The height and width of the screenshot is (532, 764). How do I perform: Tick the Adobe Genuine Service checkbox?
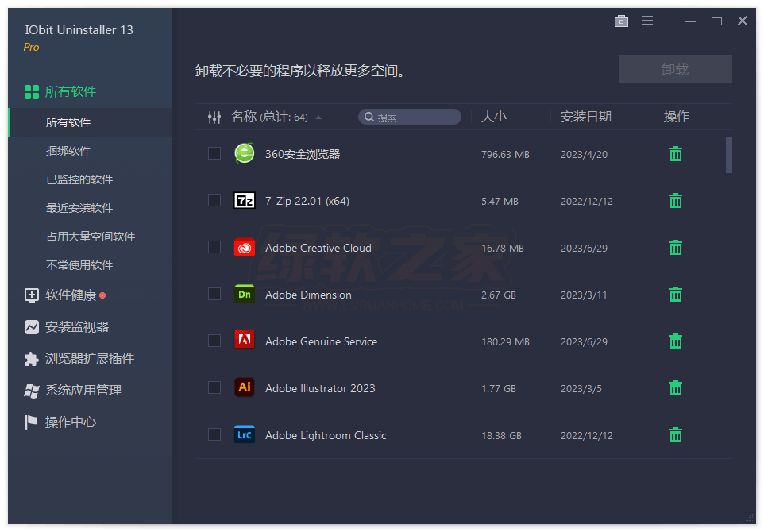click(214, 341)
